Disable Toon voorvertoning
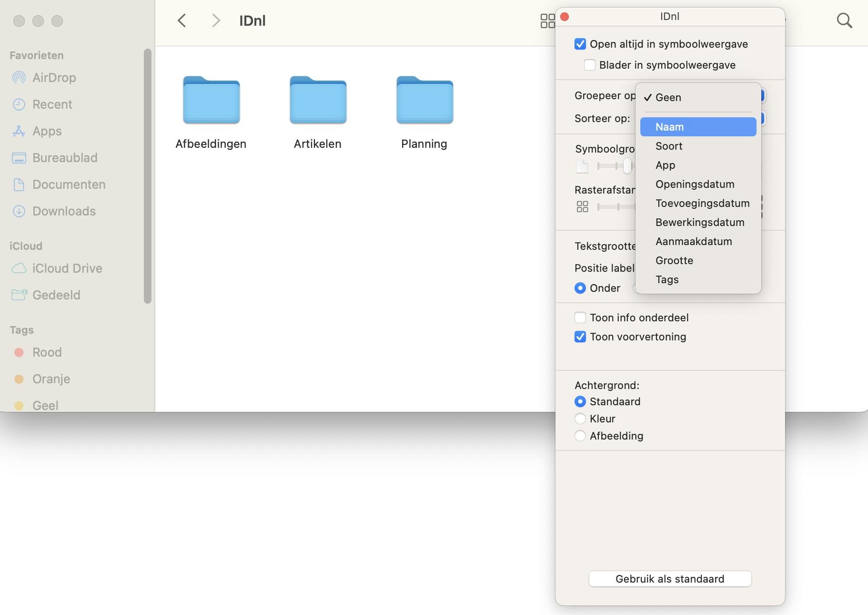868x615 pixels. (579, 337)
